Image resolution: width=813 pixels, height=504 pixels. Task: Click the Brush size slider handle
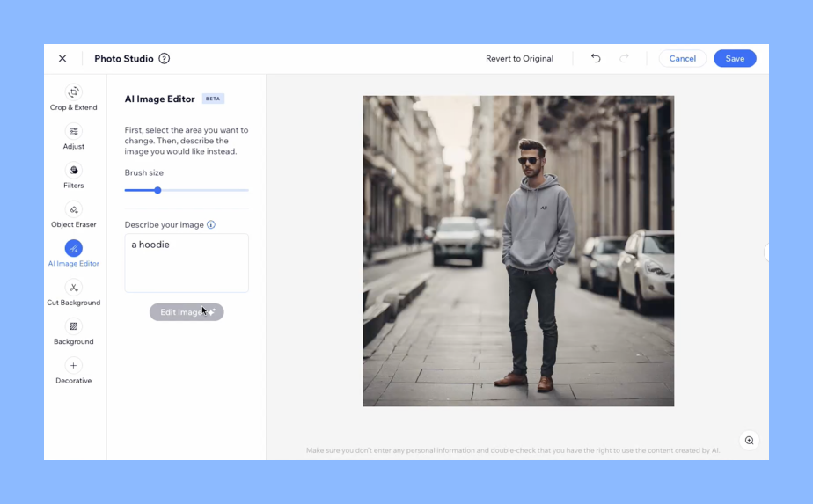tap(157, 190)
